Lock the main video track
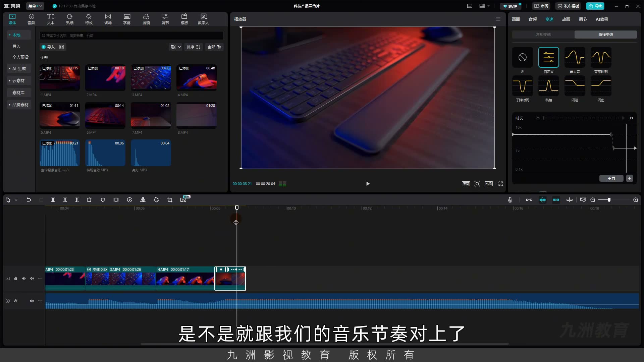The width and height of the screenshot is (644, 362). coord(16,279)
